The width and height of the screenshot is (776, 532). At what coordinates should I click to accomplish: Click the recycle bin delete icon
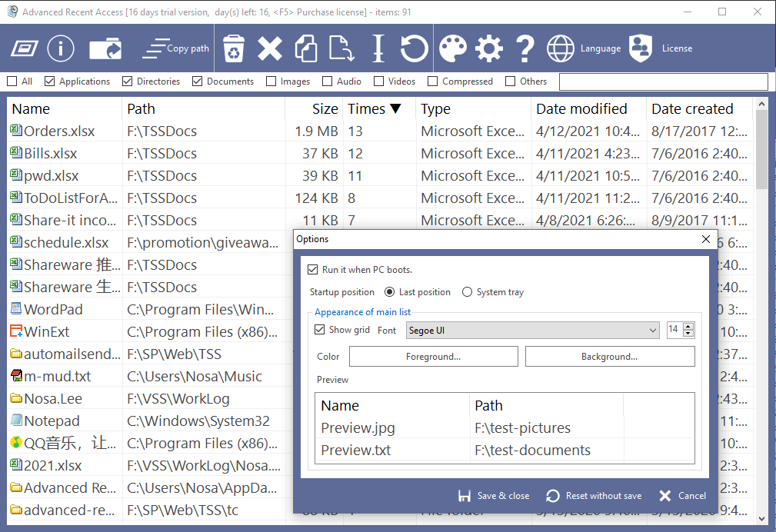(x=234, y=48)
